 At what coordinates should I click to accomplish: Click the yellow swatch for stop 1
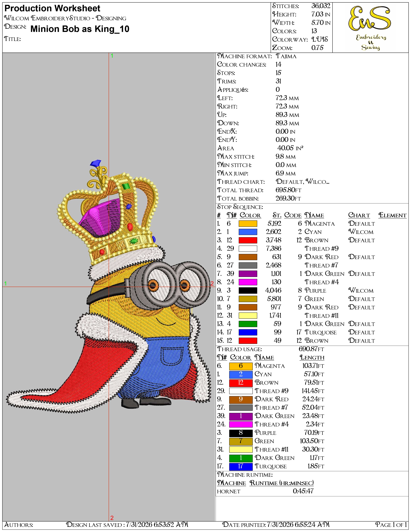248,224
